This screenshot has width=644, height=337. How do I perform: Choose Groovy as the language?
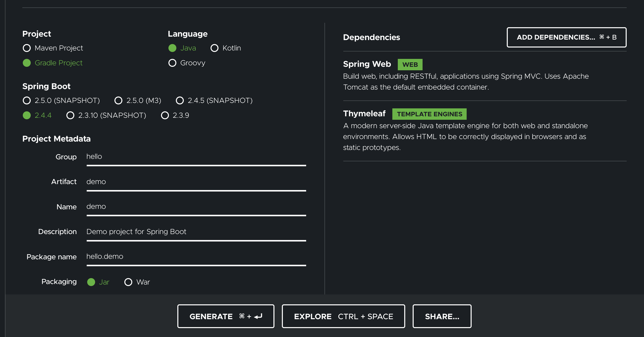pos(172,63)
